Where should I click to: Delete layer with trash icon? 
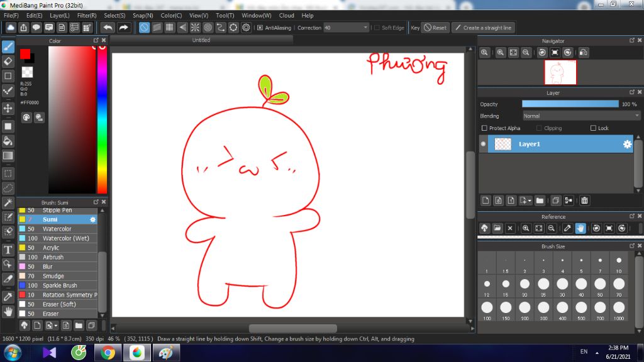[584, 200]
